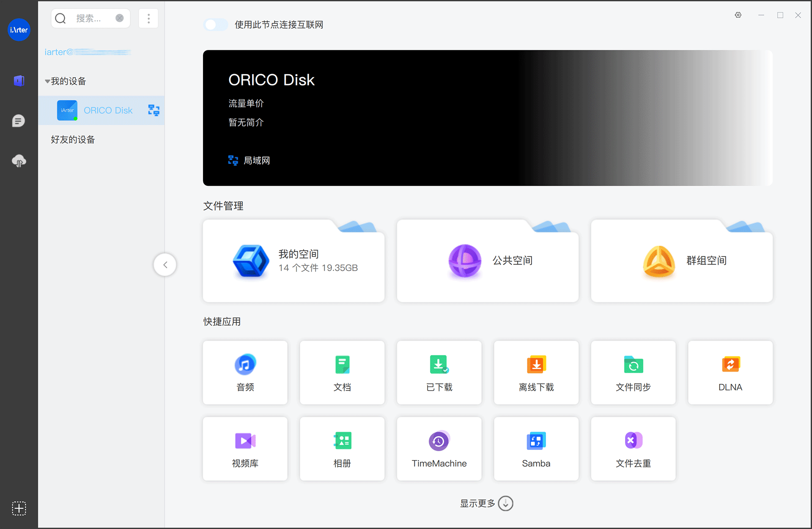Clear the search field with X icon
The height and width of the screenshot is (529, 812).
click(x=120, y=18)
